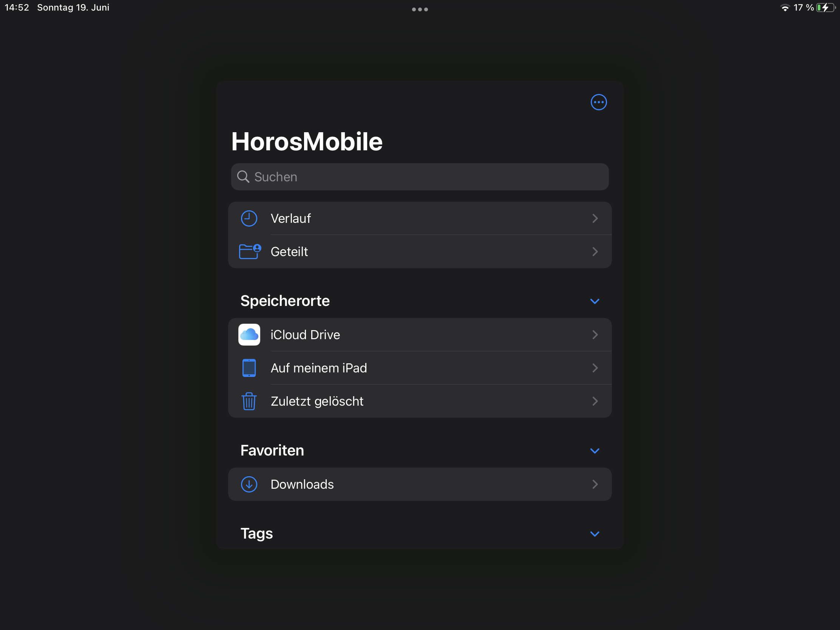Tap the 17 % battery percentage
The image size is (840, 630).
[803, 8]
